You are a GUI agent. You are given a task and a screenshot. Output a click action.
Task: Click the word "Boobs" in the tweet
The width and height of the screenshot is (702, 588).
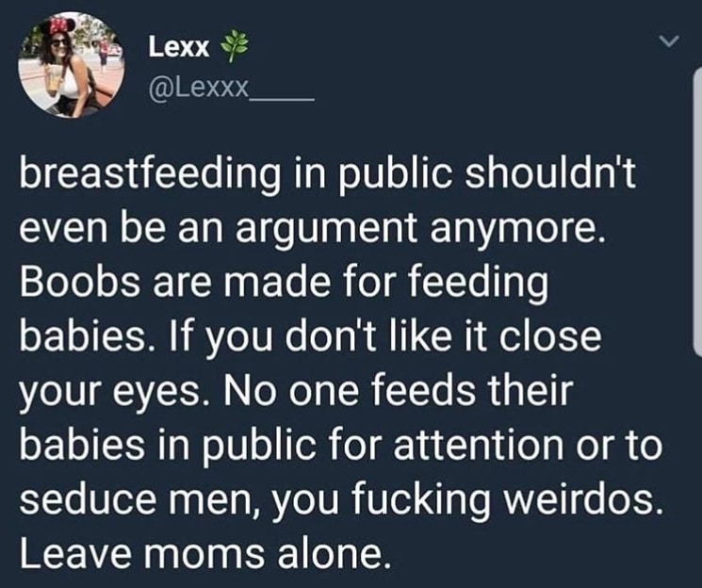pos(80,283)
